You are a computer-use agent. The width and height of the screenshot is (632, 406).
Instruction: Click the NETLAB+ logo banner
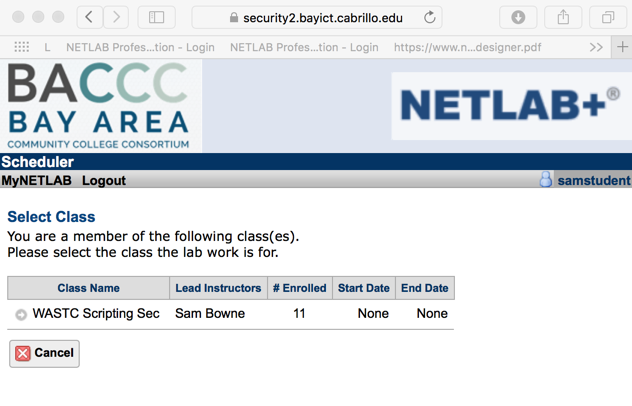(510, 105)
